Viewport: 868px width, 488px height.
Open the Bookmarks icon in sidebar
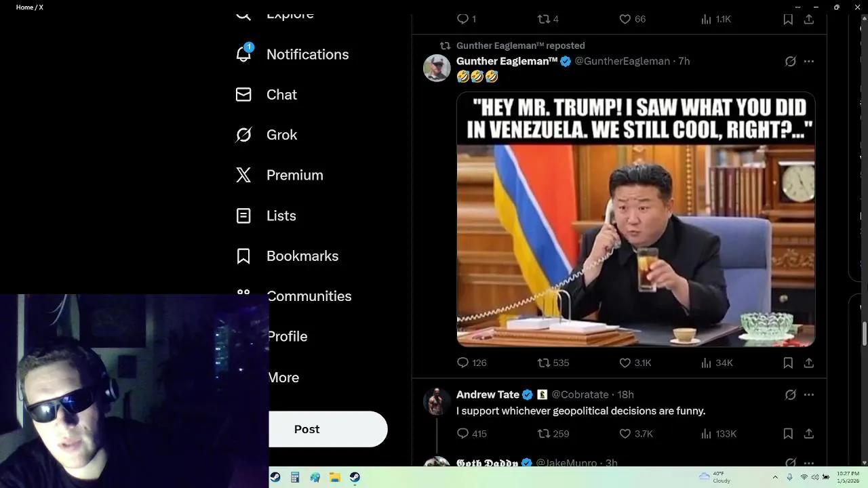click(243, 256)
